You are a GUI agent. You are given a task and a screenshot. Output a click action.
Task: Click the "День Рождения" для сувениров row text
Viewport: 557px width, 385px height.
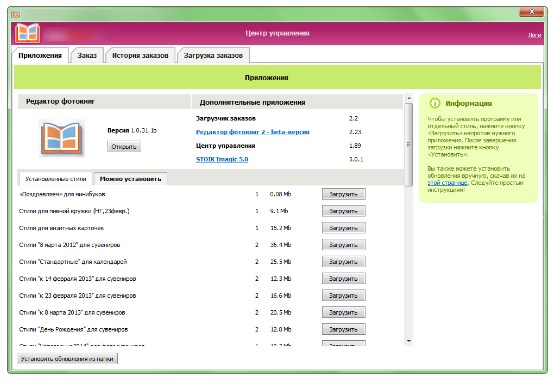coord(73,329)
